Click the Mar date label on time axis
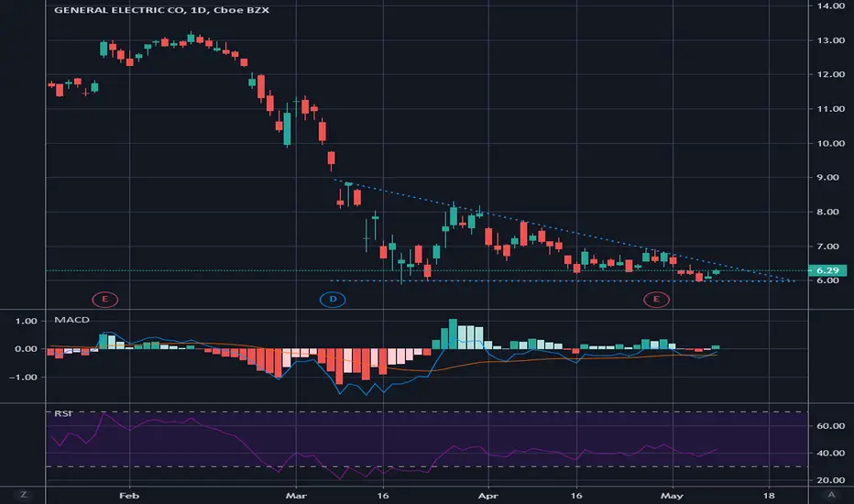 296,495
